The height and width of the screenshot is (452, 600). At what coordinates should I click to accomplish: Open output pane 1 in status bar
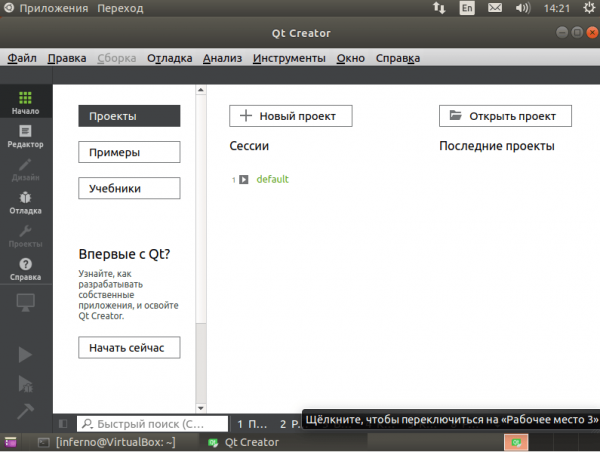coord(252,424)
